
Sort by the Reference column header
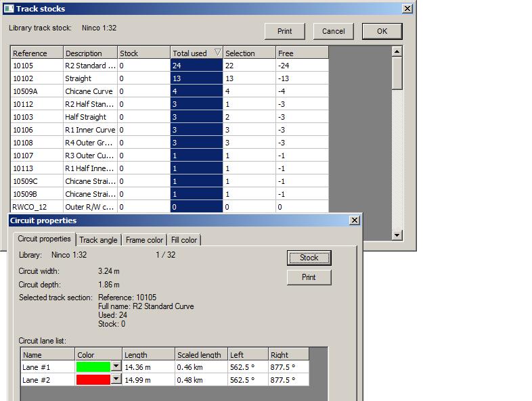pyautogui.click(x=37, y=53)
